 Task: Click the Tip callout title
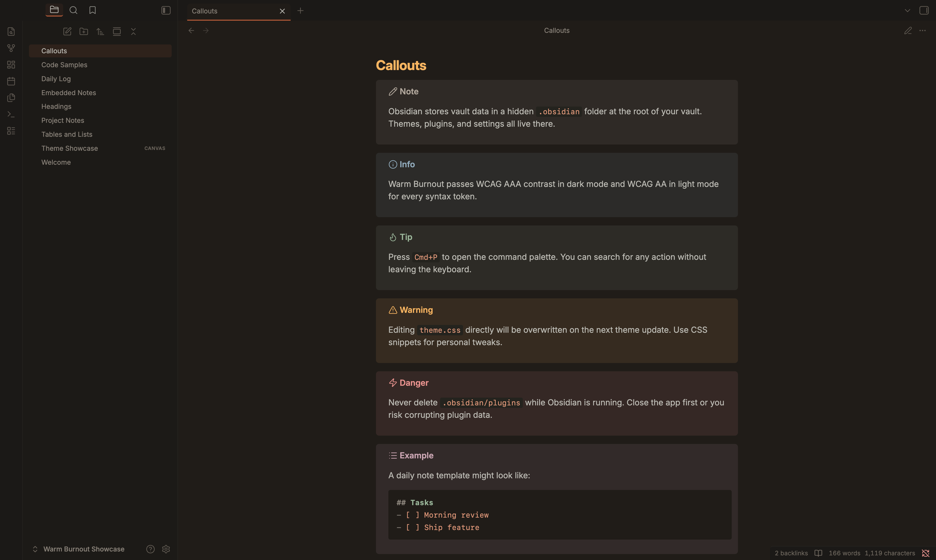406,237
